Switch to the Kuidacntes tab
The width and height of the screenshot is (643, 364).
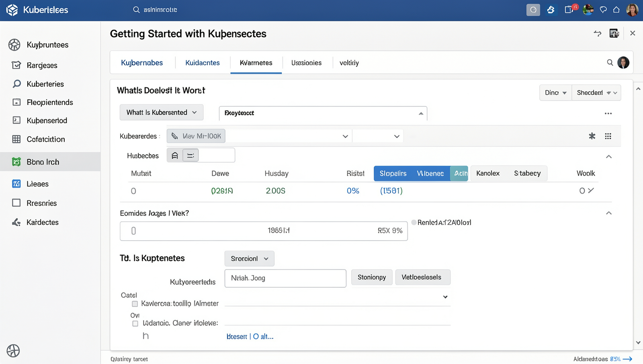203,63
